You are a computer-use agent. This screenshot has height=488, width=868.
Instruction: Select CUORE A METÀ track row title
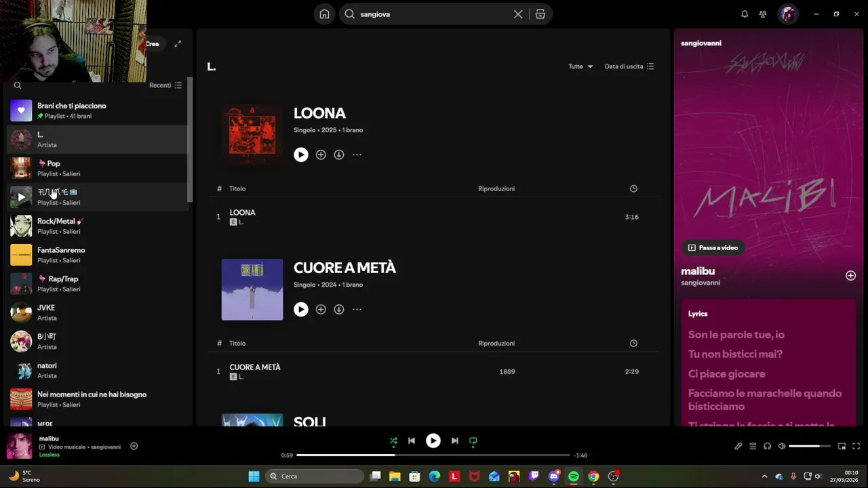(255, 367)
